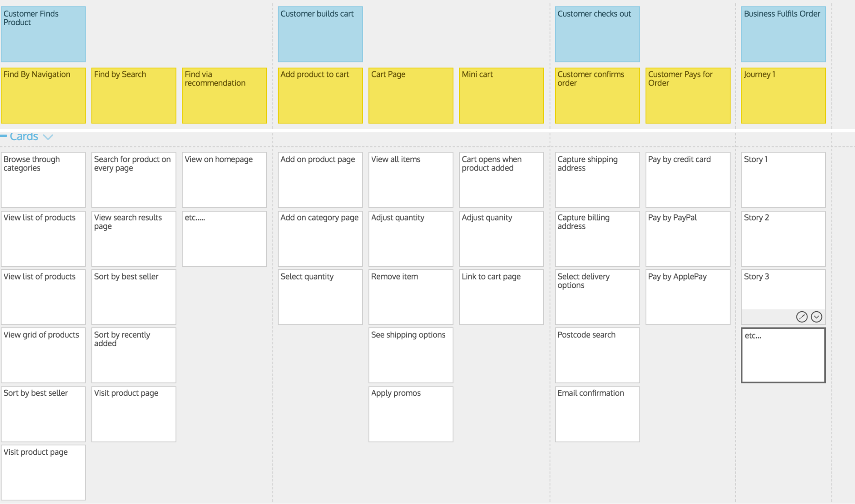
Task: Click the 'etc...' card under Business Fulfils Order
Action: [x=781, y=354]
